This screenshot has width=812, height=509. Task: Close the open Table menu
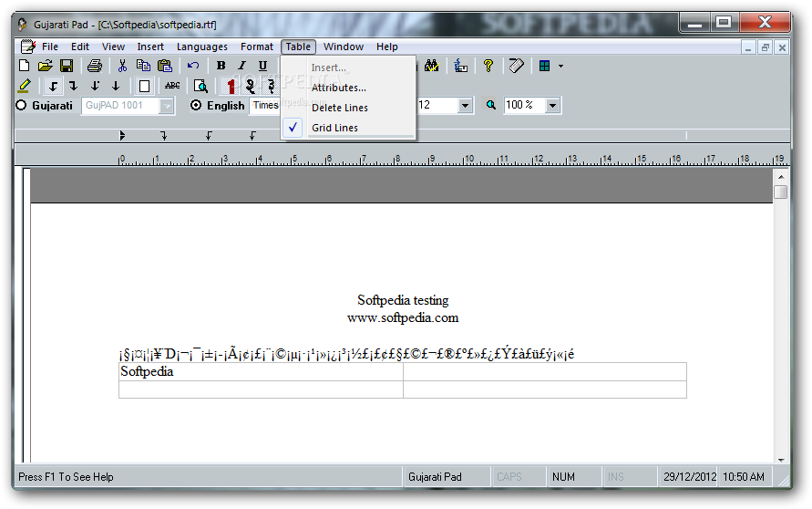pos(298,47)
